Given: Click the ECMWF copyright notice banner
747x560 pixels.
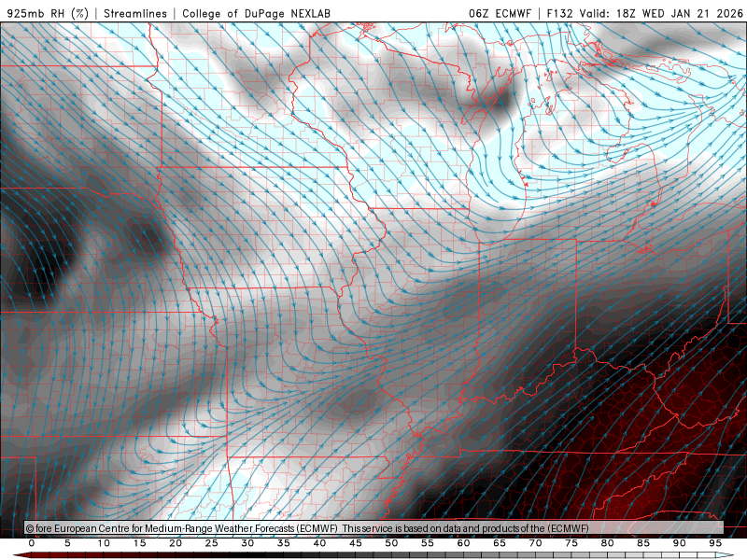Looking at the screenshot, I should click(374, 527).
